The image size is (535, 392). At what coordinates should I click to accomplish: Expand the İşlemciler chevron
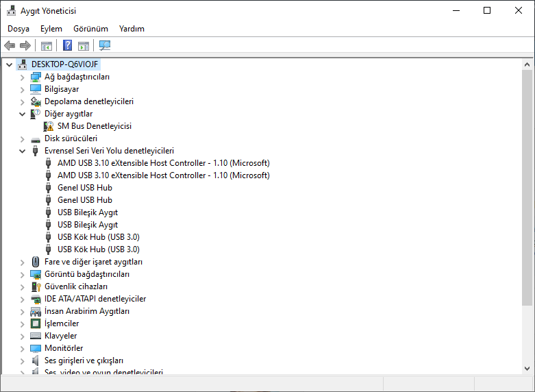pyautogui.click(x=22, y=324)
